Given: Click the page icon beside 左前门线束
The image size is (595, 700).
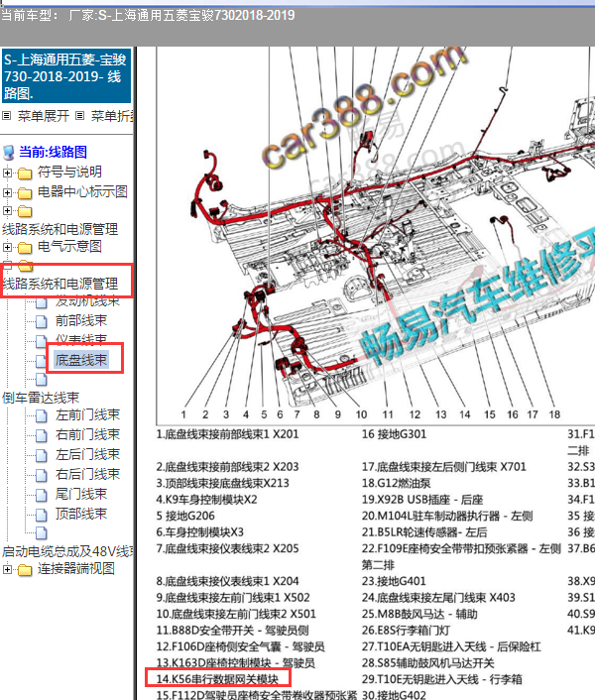Looking at the screenshot, I should pyautogui.click(x=41, y=416).
